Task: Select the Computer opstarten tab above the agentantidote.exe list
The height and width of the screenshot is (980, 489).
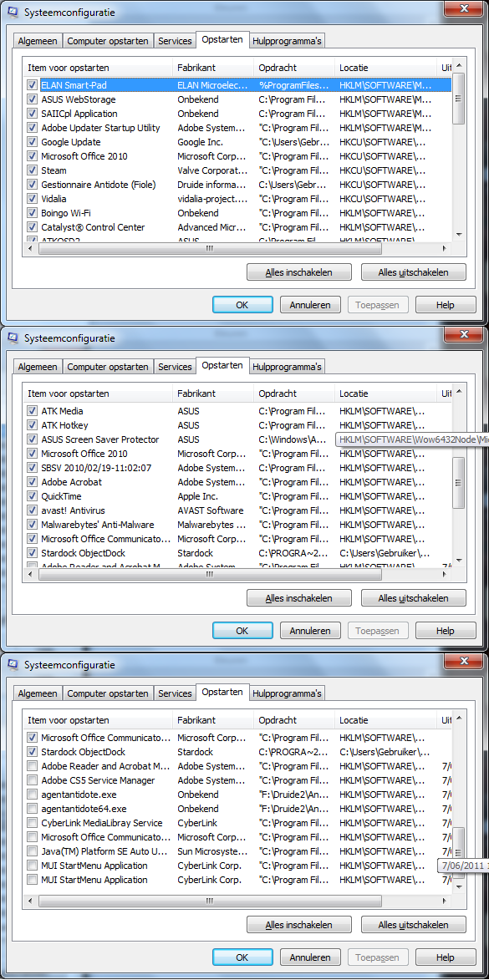Action: point(108,693)
